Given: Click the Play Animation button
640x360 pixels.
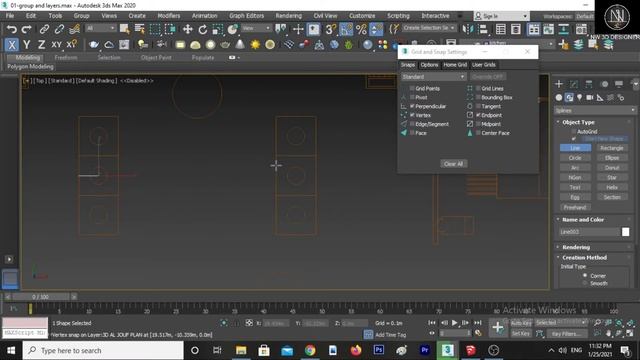Looking at the screenshot, I should 454,323.
